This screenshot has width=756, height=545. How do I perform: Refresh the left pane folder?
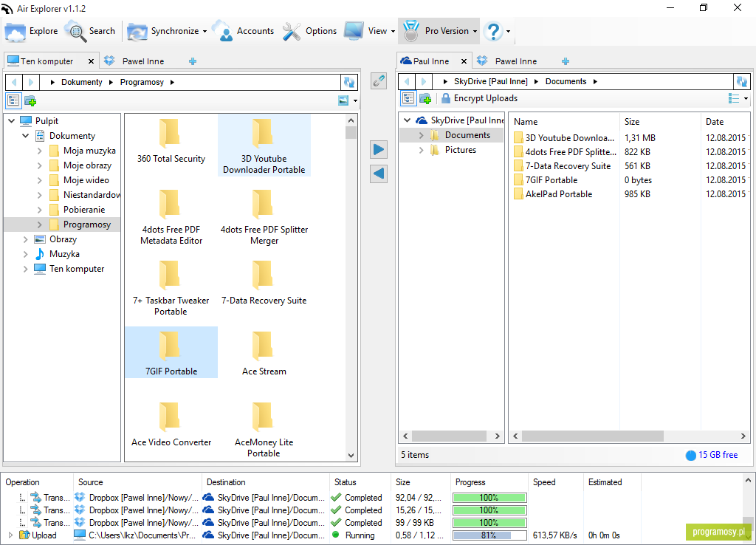[x=349, y=83]
